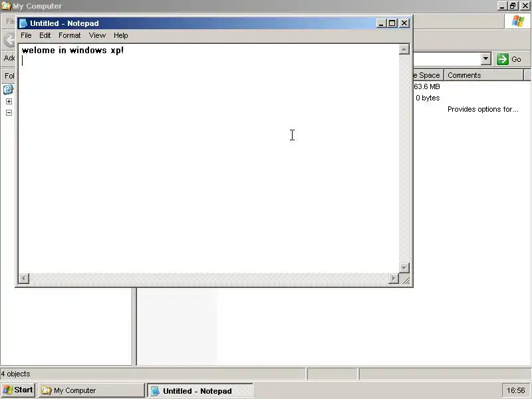The height and width of the screenshot is (399, 532).
Task: Click the My Computer title bar icon
Action: click(x=6, y=6)
